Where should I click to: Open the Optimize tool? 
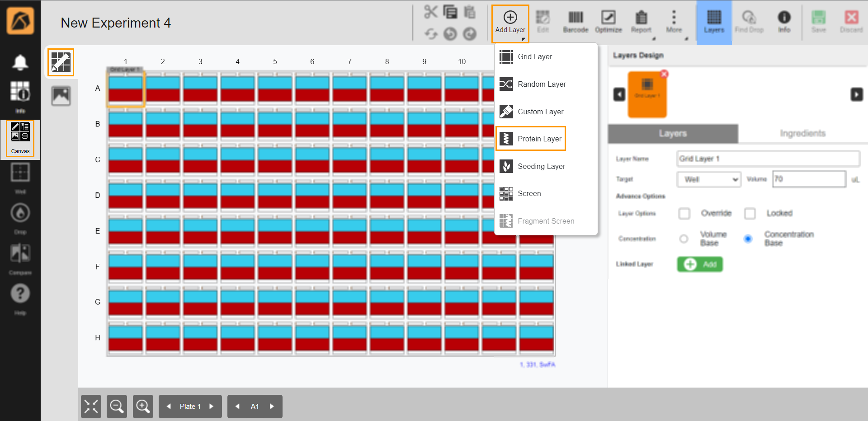[608, 21]
